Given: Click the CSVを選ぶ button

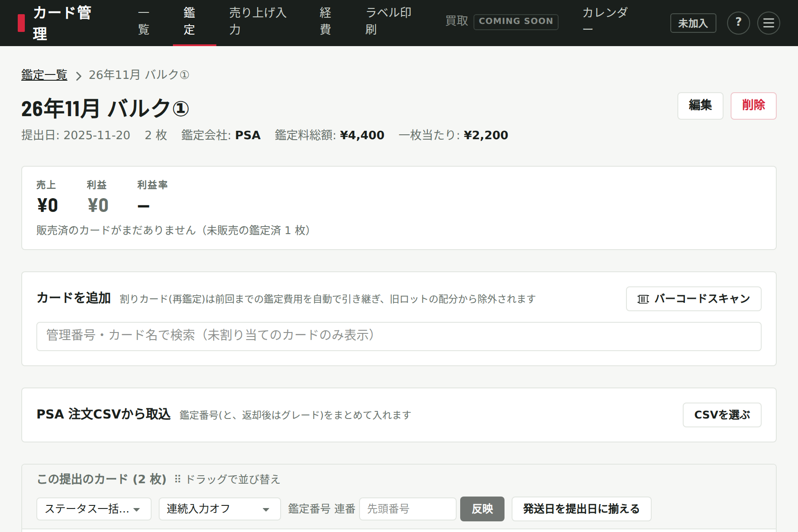Looking at the screenshot, I should tap(722, 415).
